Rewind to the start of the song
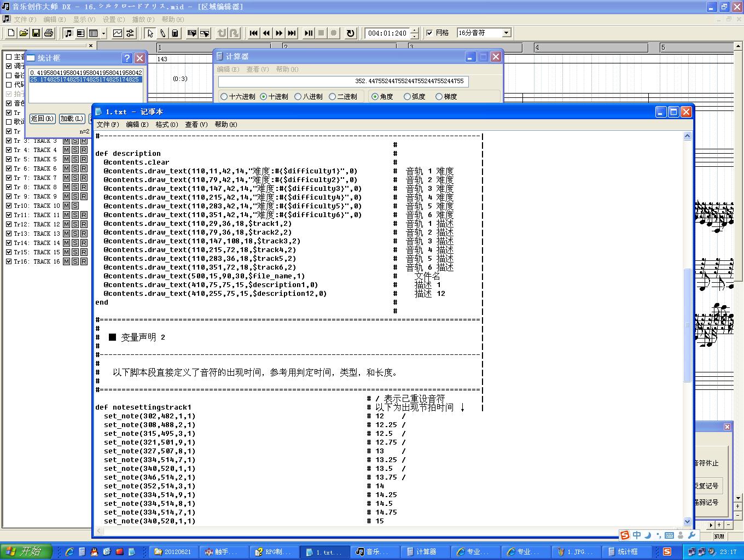This screenshot has width=744, height=560. [253, 33]
